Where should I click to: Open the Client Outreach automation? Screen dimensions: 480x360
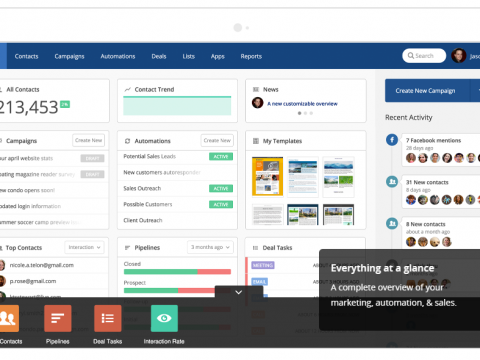tap(143, 220)
